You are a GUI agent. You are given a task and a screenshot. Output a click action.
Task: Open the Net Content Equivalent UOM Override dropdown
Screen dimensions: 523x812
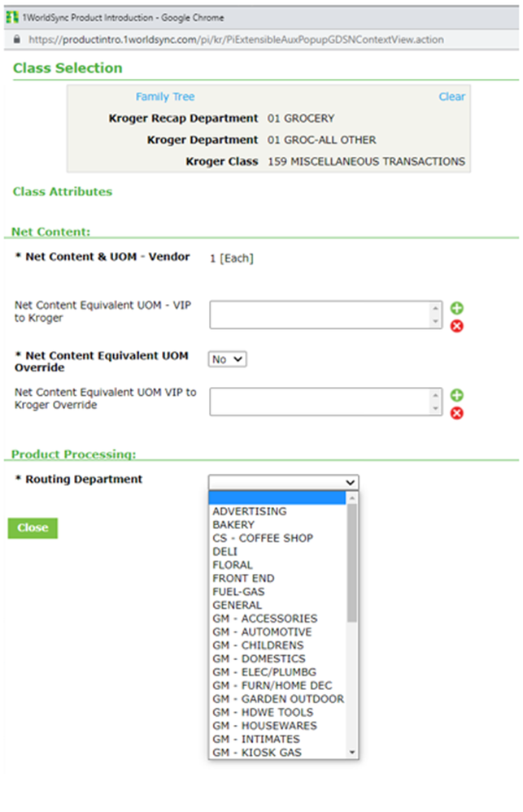click(228, 359)
